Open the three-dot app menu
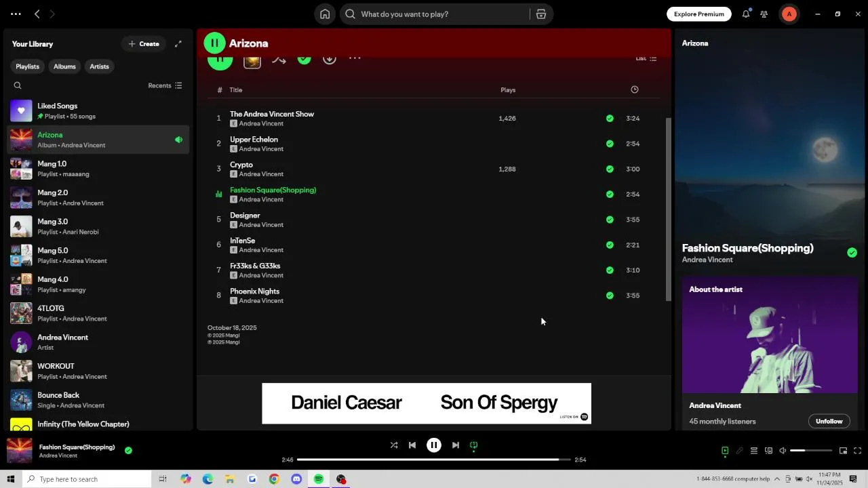Image resolution: width=868 pixels, height=488 pixels. (16, 14)
